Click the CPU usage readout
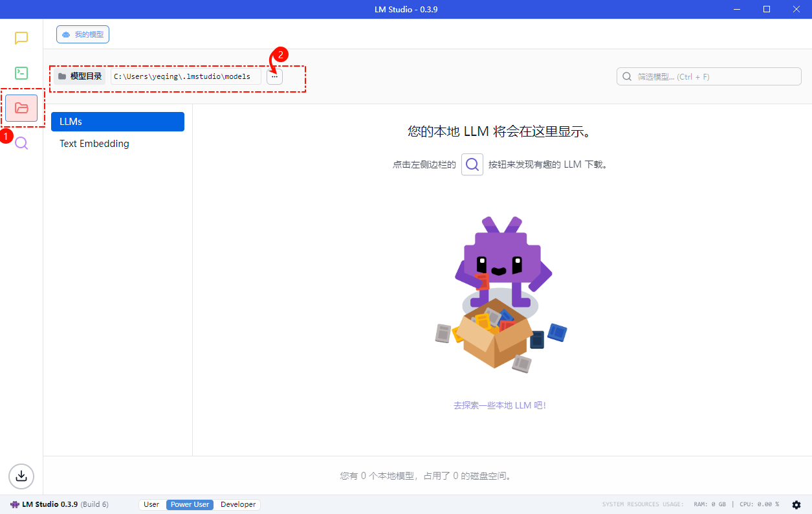This screenshot has height=514, width=812. tap(760, 504)
